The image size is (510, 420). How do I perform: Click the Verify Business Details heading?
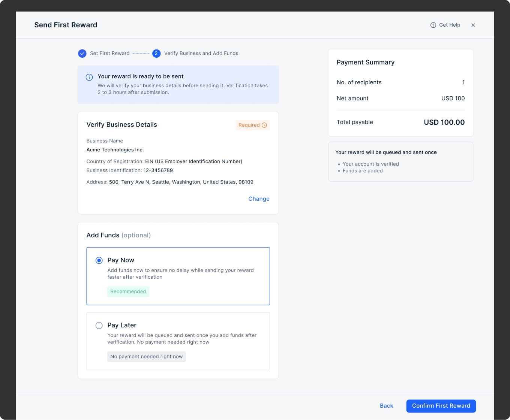coord(122,125)
